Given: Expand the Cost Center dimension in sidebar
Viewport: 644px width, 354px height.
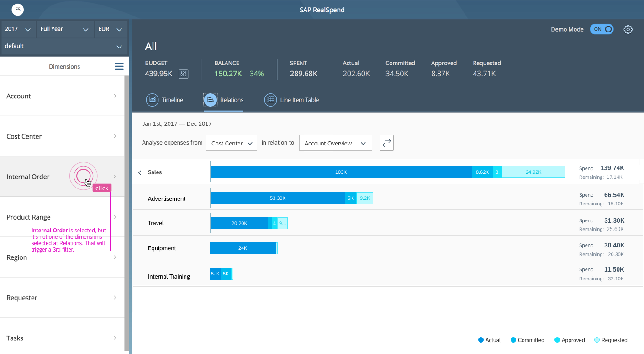Looking at the screenshot, I should tap(62, 136).
